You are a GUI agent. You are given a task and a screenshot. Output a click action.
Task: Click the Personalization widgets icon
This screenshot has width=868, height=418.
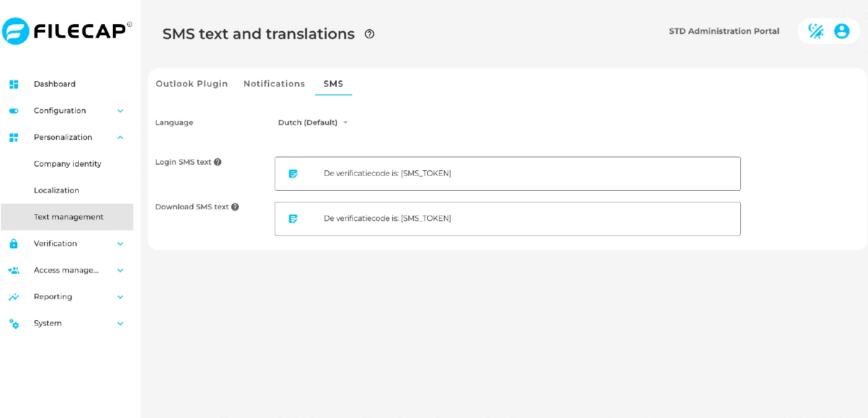click(x=14, y=137)
